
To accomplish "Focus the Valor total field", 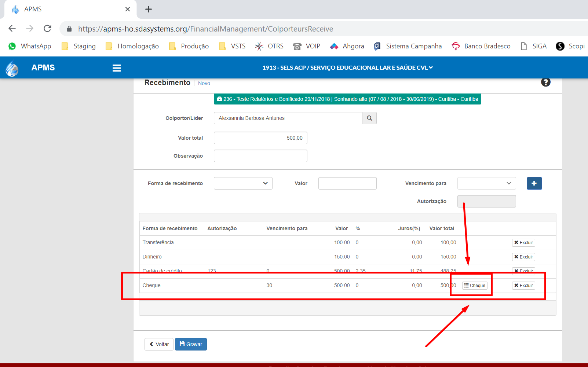I will click(260, 138).
